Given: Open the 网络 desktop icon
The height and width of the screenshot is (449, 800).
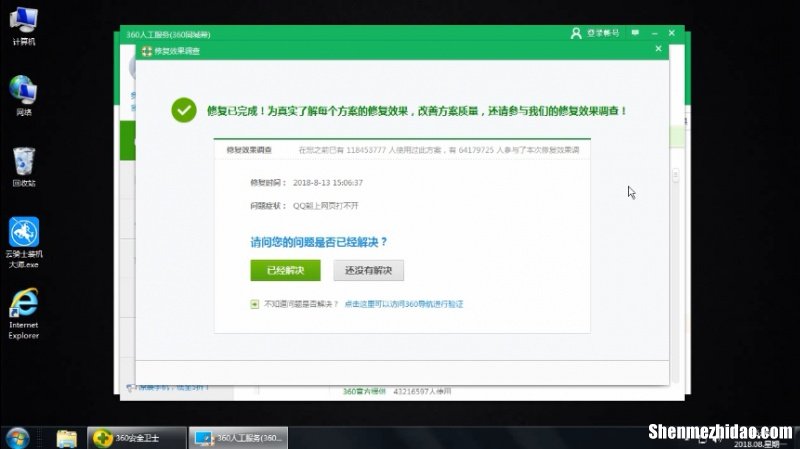Looking at the screenshot, I should (x=23, y=95).
